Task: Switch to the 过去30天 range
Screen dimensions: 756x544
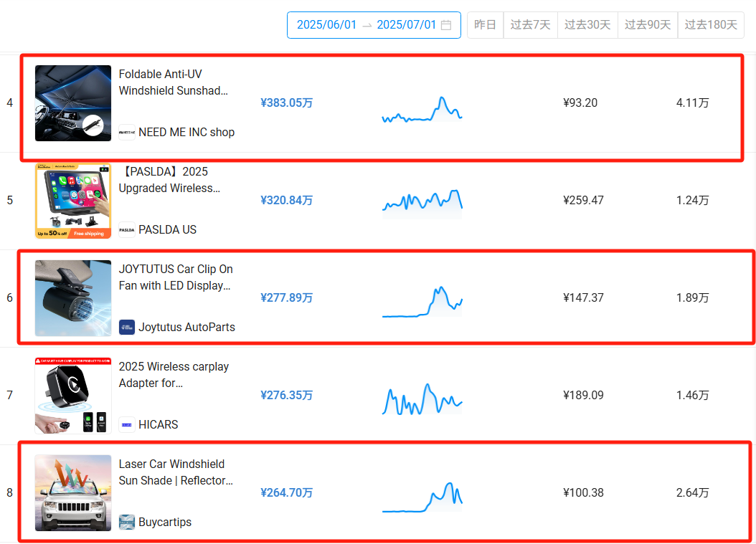Action: [x=587, y=25]
